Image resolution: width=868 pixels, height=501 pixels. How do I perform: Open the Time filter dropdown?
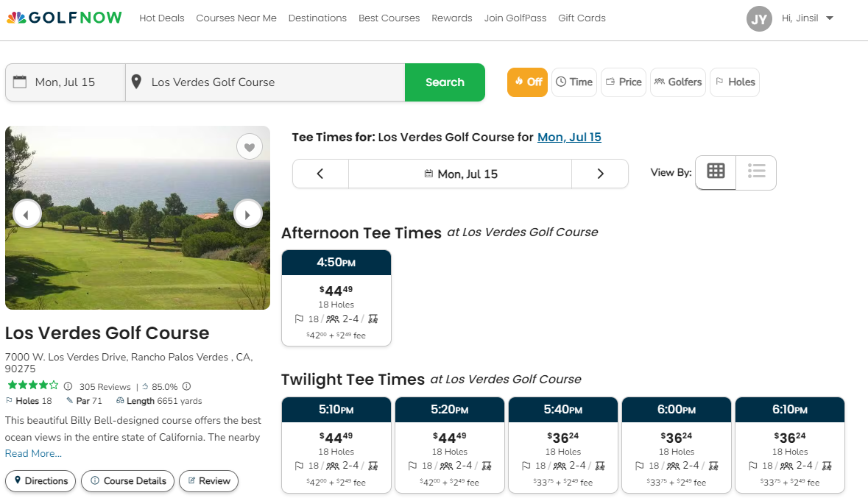(574, 82)
